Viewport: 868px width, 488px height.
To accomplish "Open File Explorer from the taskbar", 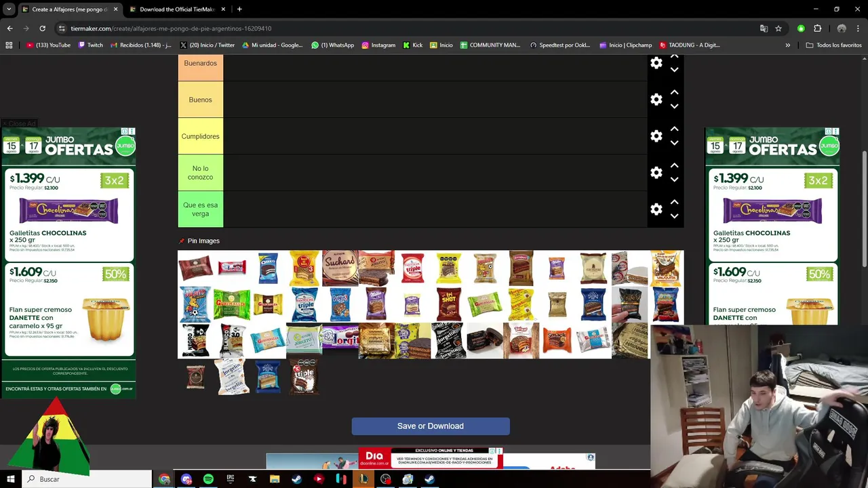I will 275,479.
